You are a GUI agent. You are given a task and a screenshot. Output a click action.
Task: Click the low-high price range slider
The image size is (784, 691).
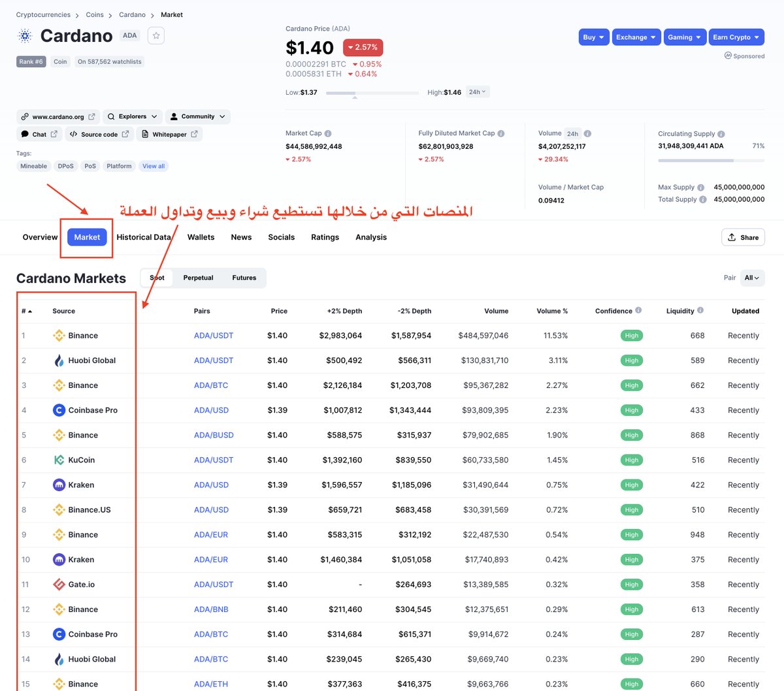coord(372,93)
